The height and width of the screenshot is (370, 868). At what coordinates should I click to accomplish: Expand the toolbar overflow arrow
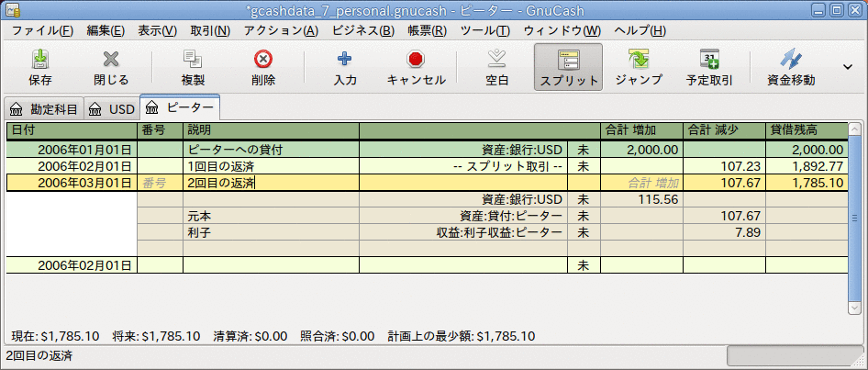[848, 67]
